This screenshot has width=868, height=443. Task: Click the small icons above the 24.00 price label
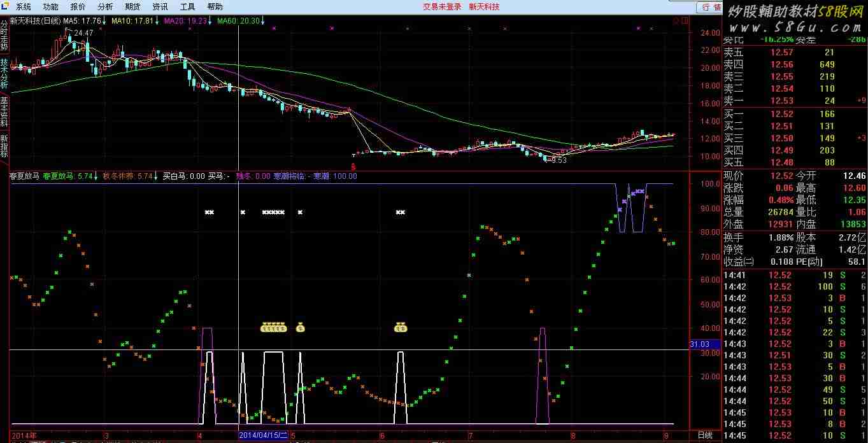(680, 21)
